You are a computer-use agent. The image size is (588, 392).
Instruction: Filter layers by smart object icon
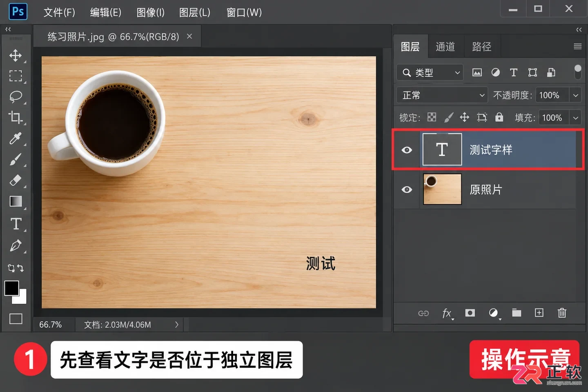click(551, 73)
